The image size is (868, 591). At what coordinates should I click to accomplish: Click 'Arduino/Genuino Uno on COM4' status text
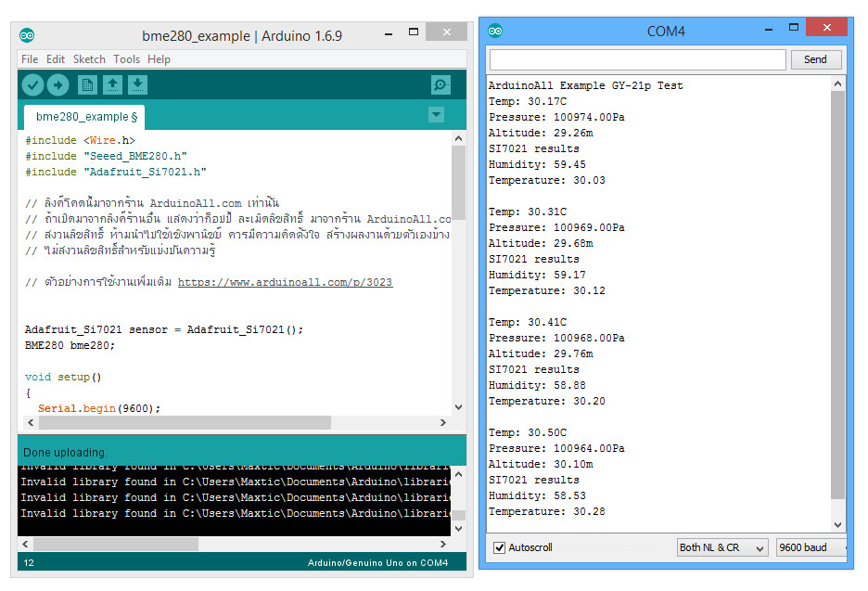[x=378, y=563]
